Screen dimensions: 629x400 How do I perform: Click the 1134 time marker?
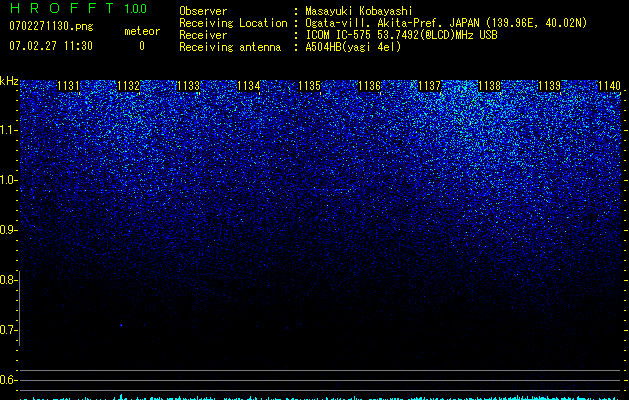point(249,86)
